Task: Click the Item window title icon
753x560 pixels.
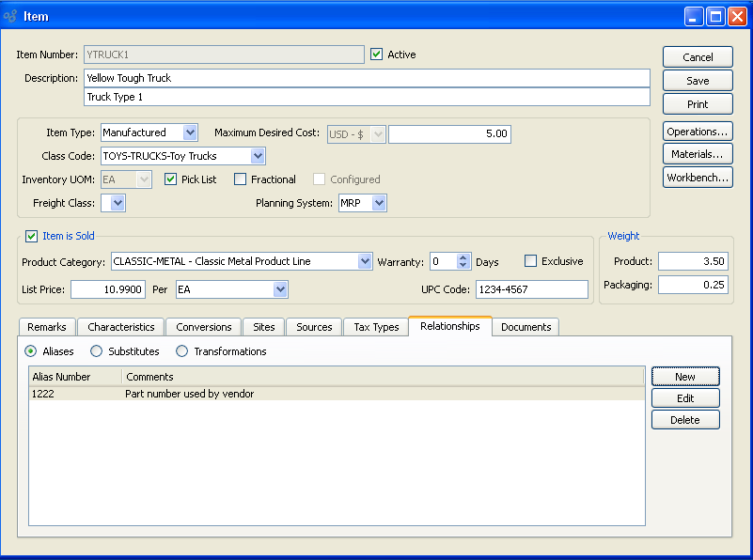Action: [x=10, y=16]
